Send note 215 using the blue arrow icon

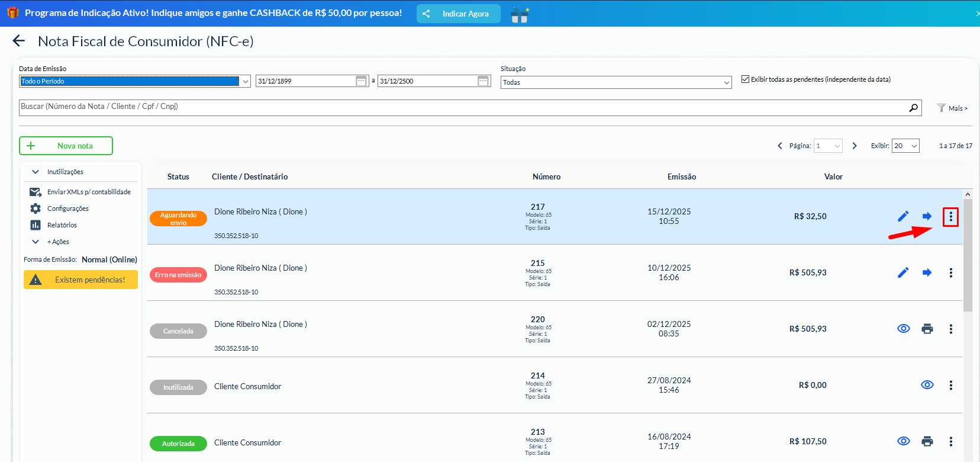927,272
